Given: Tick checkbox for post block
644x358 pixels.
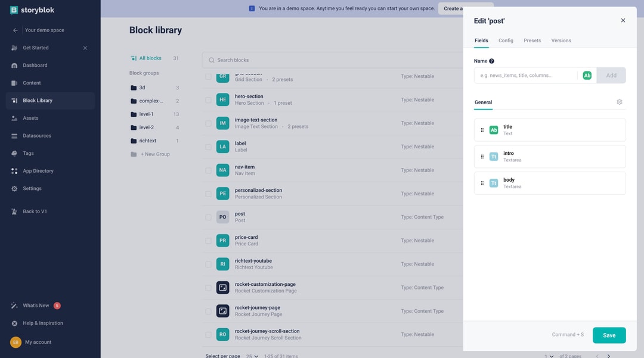Looking at the screenshot, I should 208,217.
